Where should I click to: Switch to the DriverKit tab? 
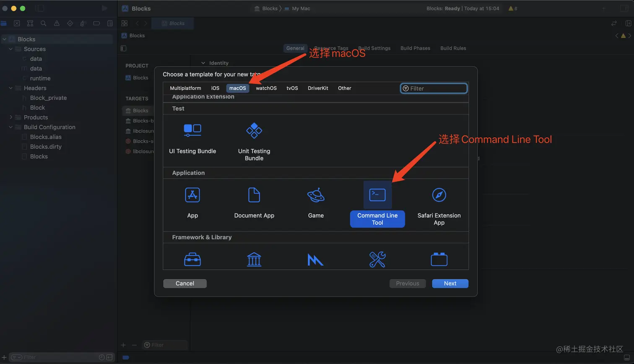(x=318, y=88)
